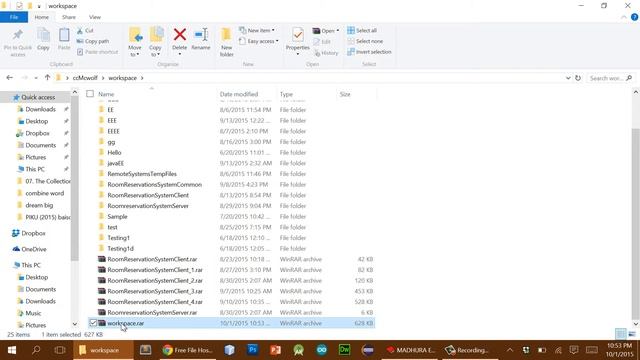640x360 pixels.
Task: Click workspace in the address path
Action: [x=122, y=78]
